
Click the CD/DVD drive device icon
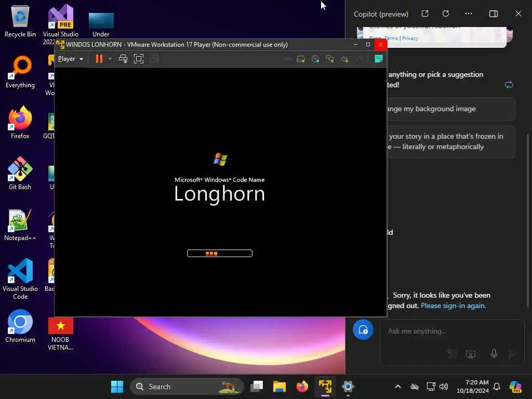coord(315,59)
